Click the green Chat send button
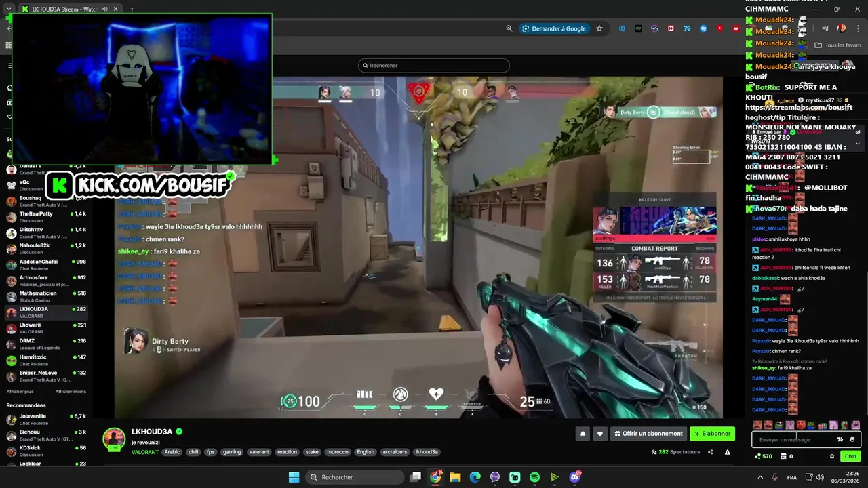Screen dimensions: 868x488 tap(850, 456)
